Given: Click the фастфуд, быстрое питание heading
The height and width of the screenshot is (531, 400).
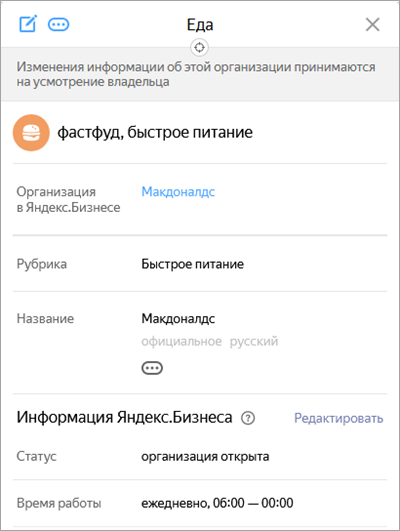Looking at the screenshot, I should (155, 132).
